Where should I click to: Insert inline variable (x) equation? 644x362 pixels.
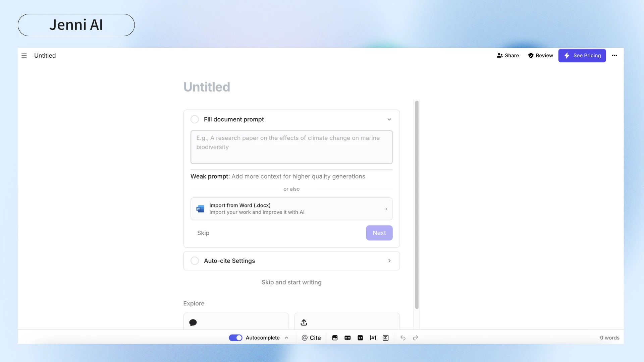[x=373, y=338]
